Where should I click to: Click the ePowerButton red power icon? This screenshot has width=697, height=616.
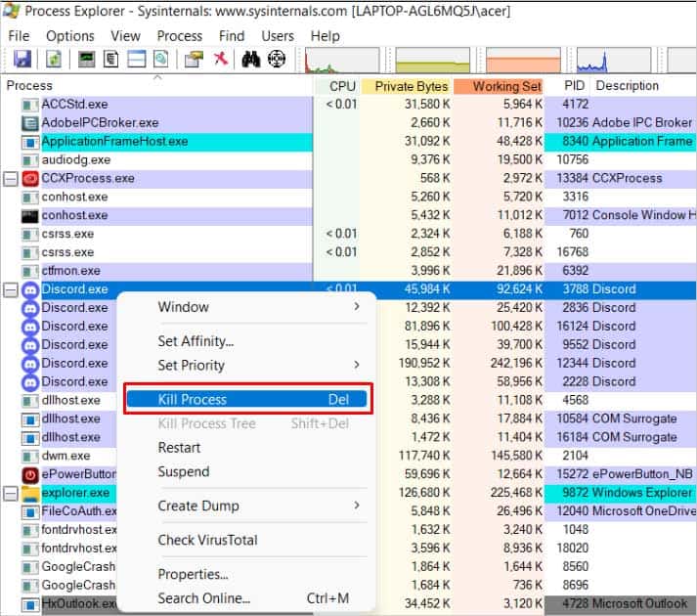pos(30,474)
